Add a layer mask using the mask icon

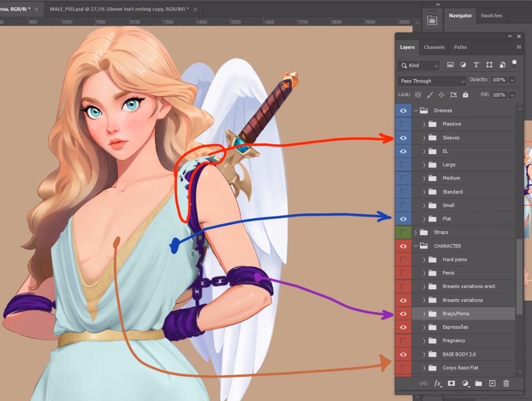[451, 384]
